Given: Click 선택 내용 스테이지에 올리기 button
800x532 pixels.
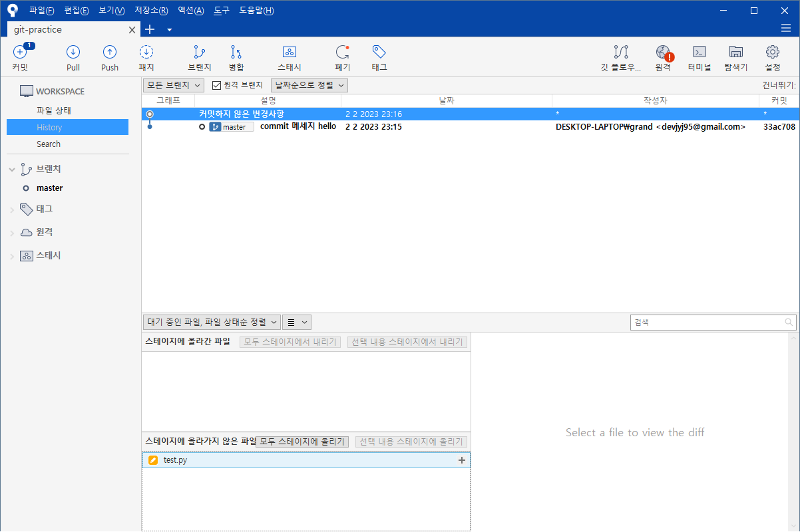Looking at the screenshot, I should [411, 442].
